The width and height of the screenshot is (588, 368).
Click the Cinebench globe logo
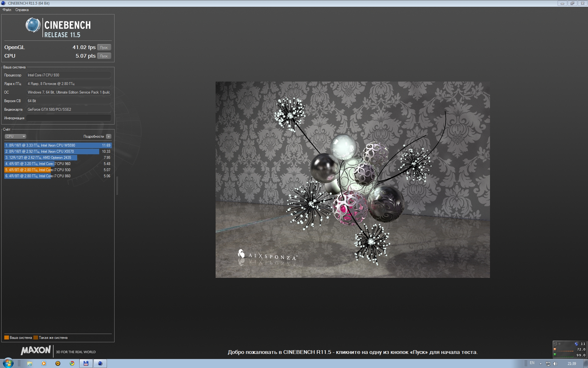[x=33, y=25]
